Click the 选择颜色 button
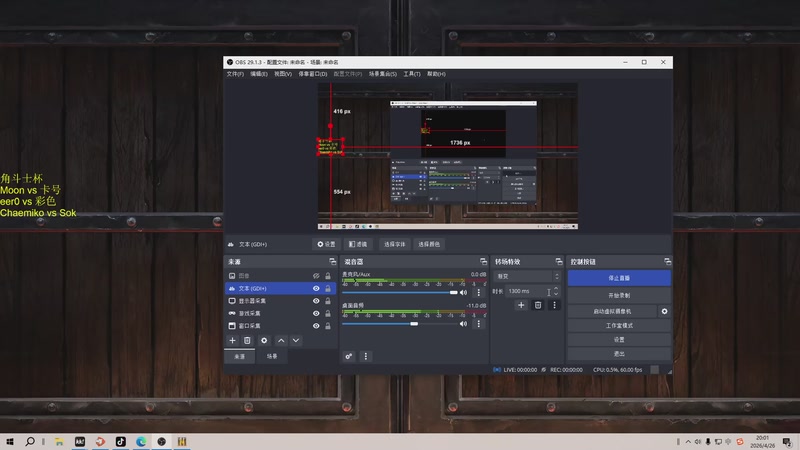The height and width of the screenshot is (450, 800). click(429, 244)
